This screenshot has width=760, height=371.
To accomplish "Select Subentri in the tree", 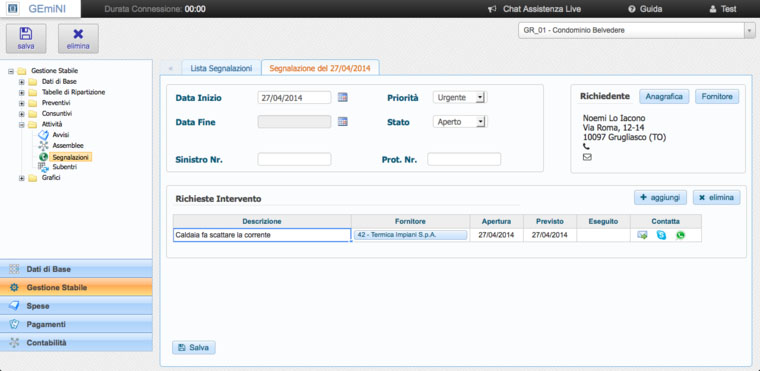I will pyautogui.click(x=64, y=167).
